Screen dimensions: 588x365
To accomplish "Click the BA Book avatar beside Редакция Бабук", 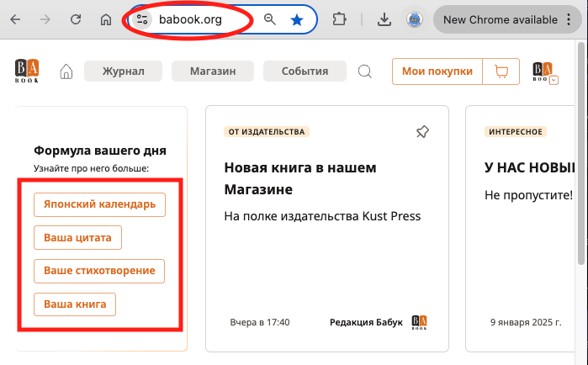I will coord(419,322).
